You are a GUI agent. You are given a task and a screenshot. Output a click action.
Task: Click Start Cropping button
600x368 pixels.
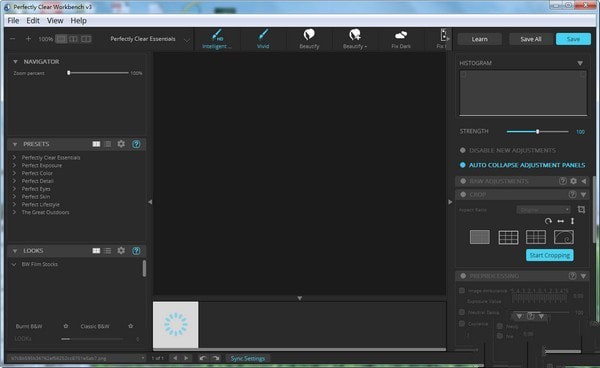[x=549, y=255]
